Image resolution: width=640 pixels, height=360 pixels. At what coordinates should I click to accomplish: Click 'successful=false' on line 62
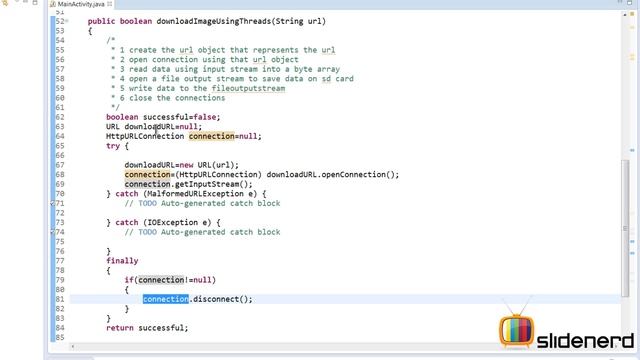pos(179,117)
